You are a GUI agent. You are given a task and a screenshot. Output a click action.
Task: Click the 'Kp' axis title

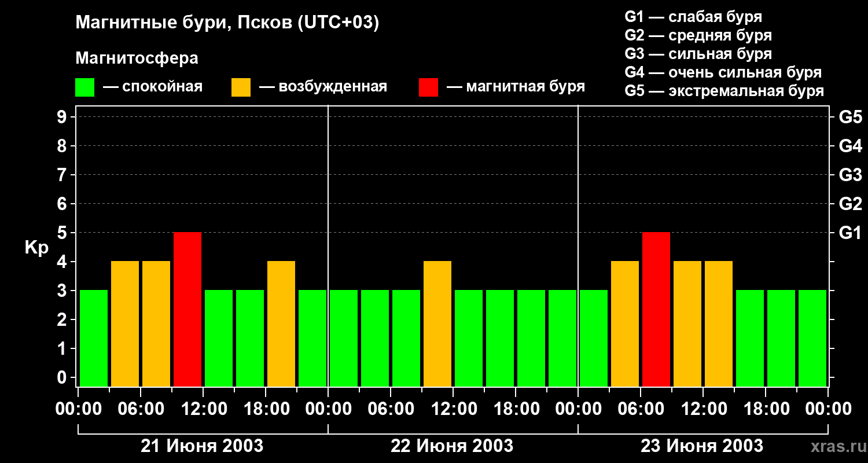tap(36, 248)
